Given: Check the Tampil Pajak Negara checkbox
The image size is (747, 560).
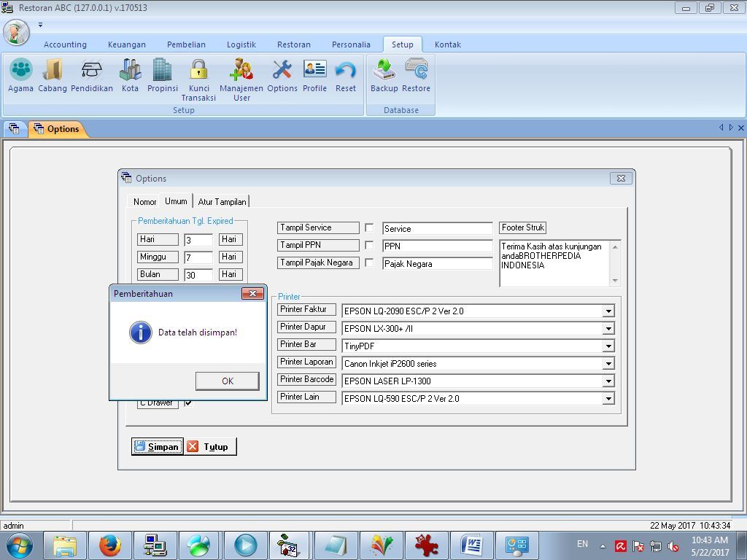Looking at the screenshot, I should tap(369, 262).
